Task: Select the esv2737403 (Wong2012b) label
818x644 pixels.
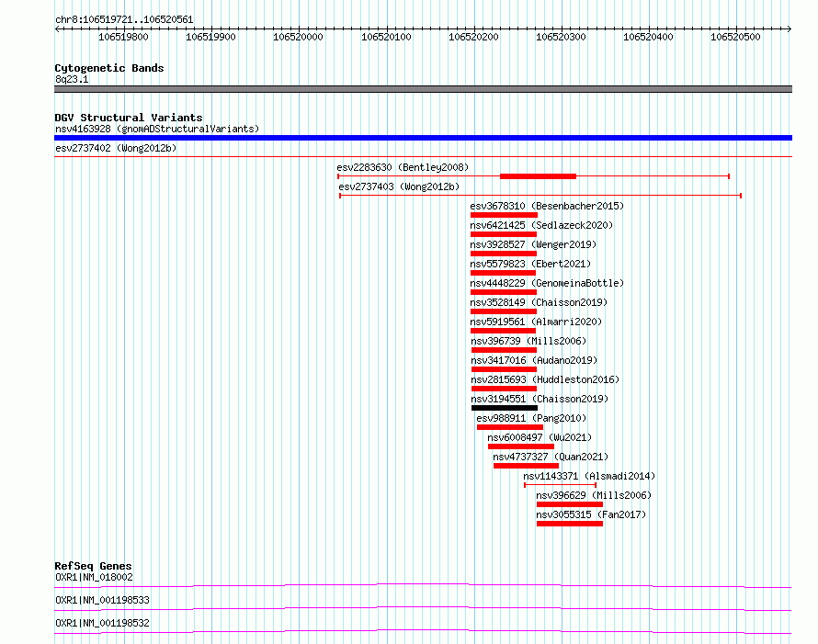Action: (x=399, y=186)
